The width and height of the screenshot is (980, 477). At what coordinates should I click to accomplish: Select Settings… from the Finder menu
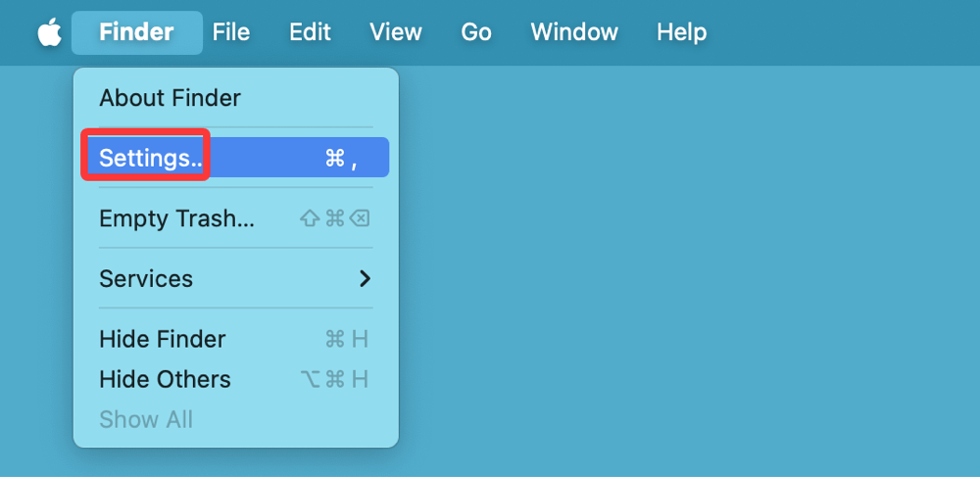235,158
